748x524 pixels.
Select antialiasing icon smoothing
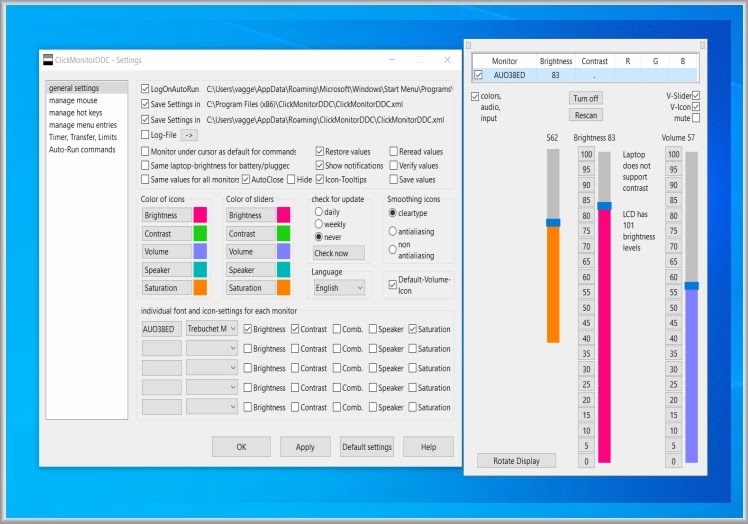coord(393,231)
